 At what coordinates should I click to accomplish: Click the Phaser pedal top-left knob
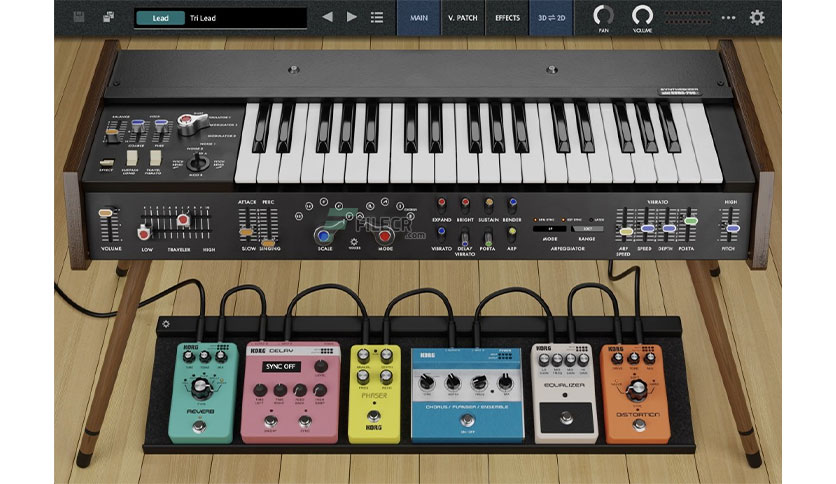pos(363,356)
